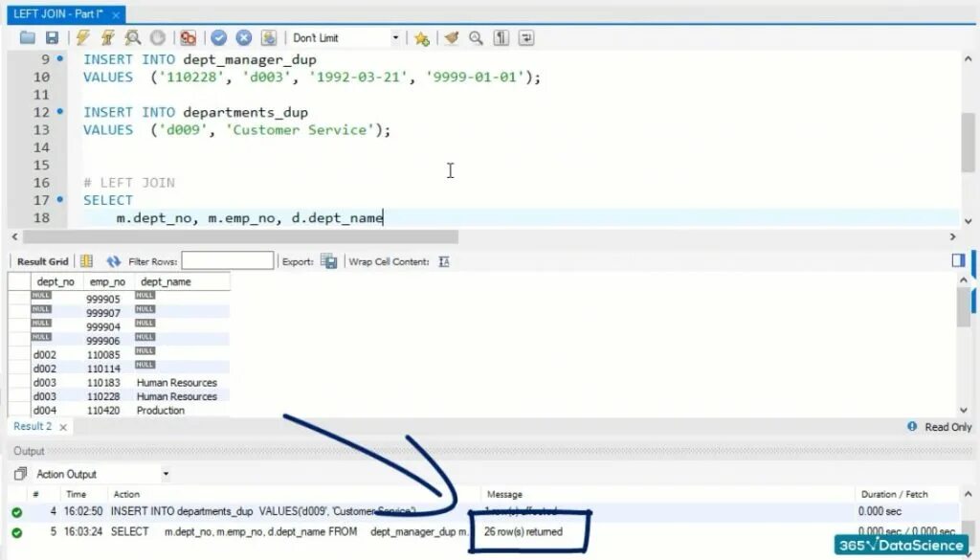This screenshot has width=980, height=560.
Task: Select Human Resources cell in row 110183
Action: (x=182, y=383)
